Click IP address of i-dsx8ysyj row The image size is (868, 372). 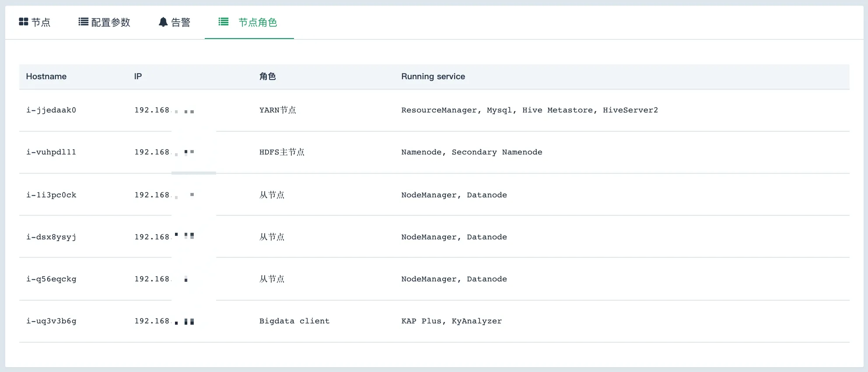(x=164, y=237)
